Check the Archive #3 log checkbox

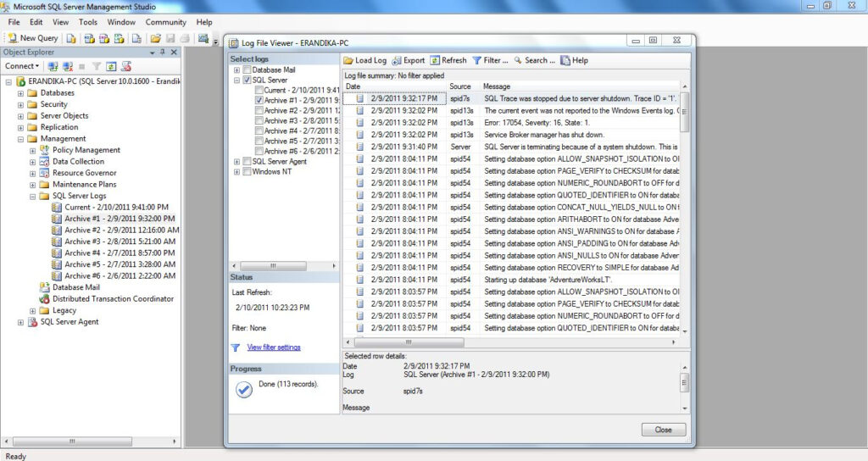tap(259, 120)
